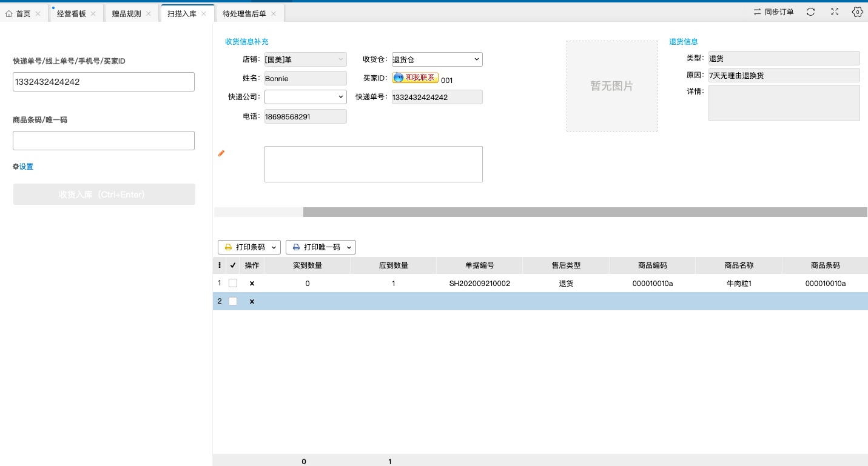Toggle fullscreen with the expand icon
The width and height of the screenshot is (868, 466).
click(835, 12)
